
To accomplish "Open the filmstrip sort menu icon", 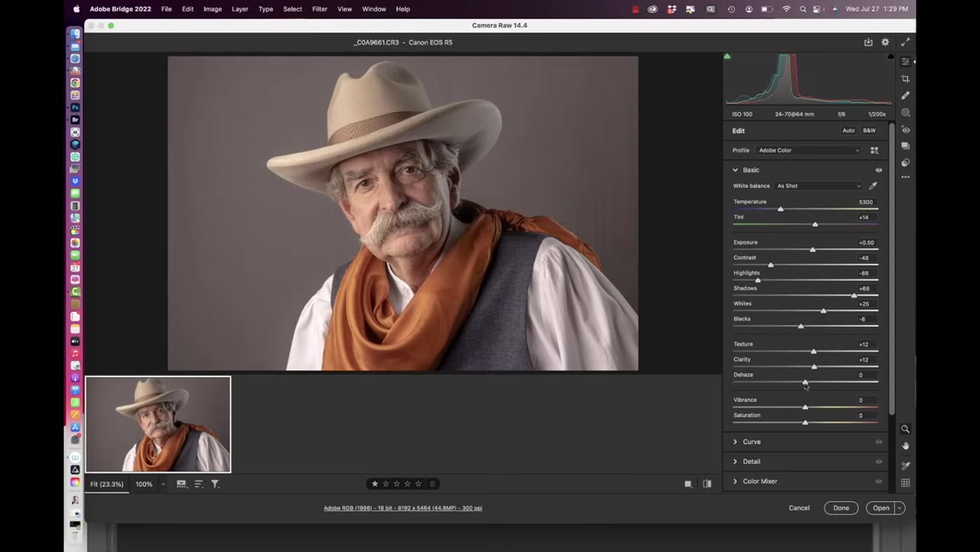I will pyautogui.click(x=198, y=484).
